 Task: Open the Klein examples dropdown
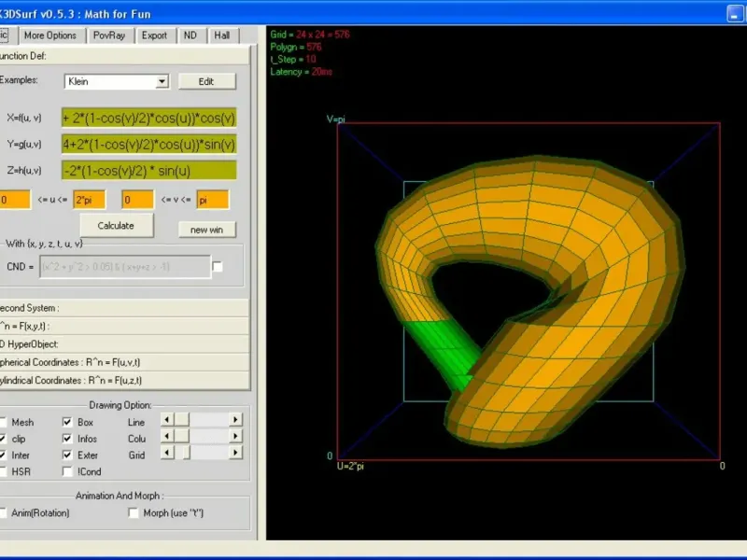[x=162, y=81]
